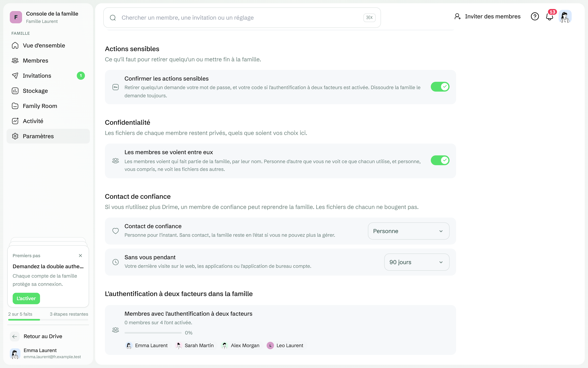Viewport: 588px width, 368px height.
Task: Open Invitations in the sidebar
Action: tap(48, 76)
